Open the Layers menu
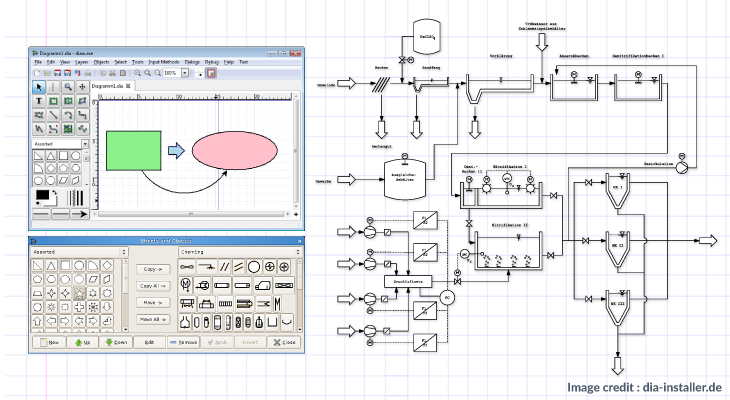Image resolution: width=730 pixels, height=400 pixels. [x=83, y=62]
